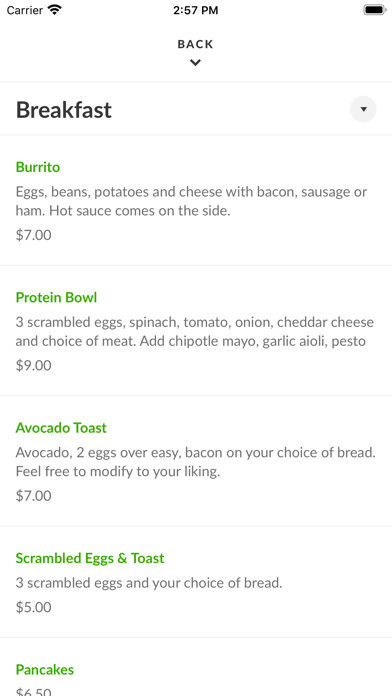The image size is (392, 696).
Task: Select the Protein Bowl item title
Action: click(56, 297)
